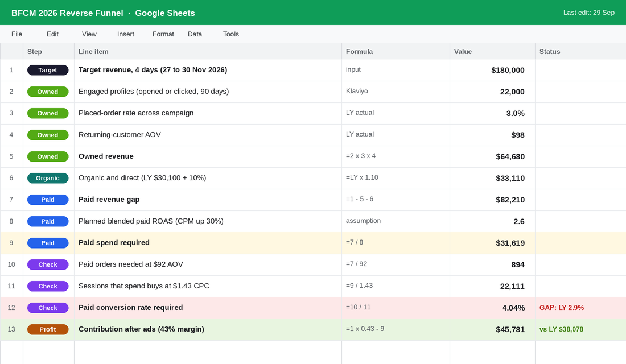Select the $33,110 value cell
This screenshot has height=364, width=626.
[492, 178]
